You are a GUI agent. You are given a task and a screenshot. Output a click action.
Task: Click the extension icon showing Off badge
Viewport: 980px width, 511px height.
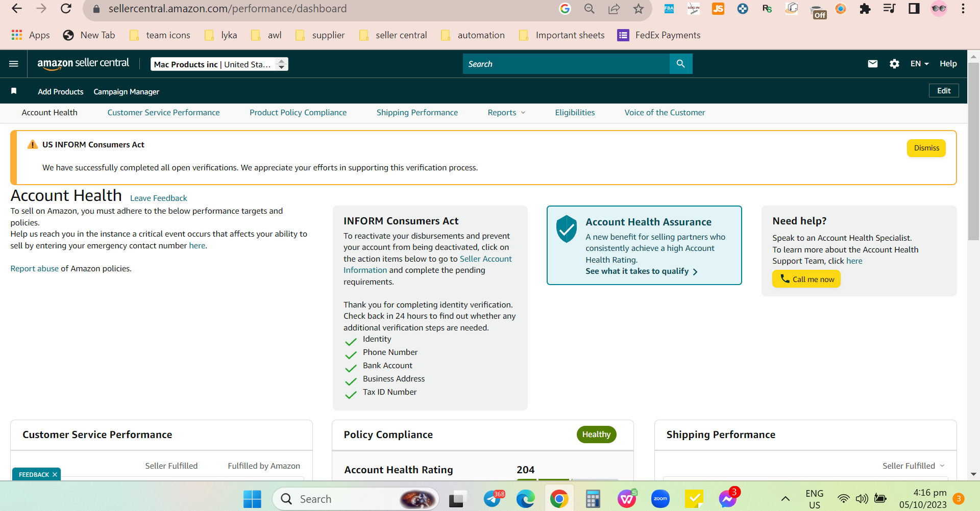point(818,11)
